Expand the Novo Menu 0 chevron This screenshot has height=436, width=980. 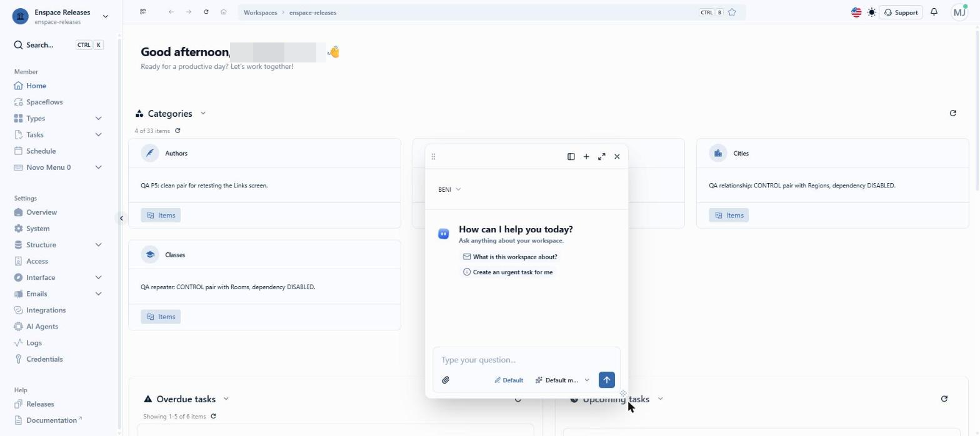click(98, 167)
